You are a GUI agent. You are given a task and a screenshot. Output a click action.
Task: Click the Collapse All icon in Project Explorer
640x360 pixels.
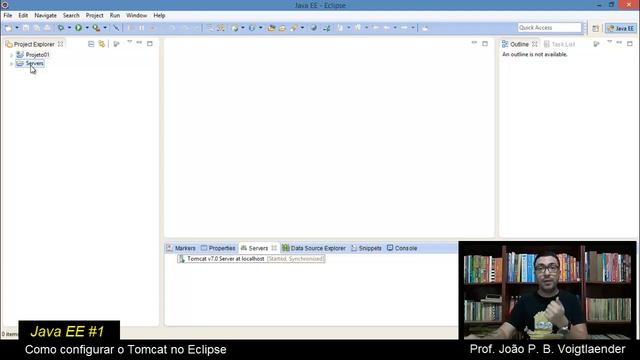[x=91, y=44]
